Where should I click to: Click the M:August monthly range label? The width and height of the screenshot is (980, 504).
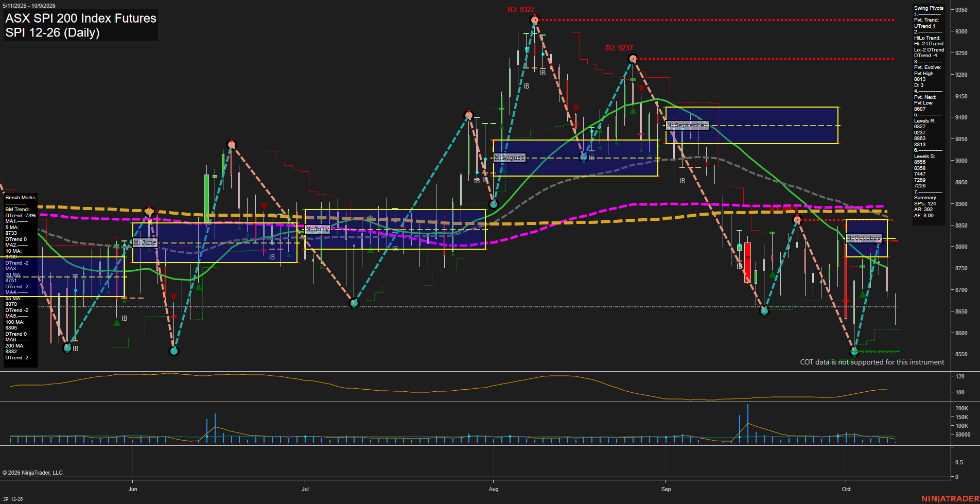click(510, 158)
